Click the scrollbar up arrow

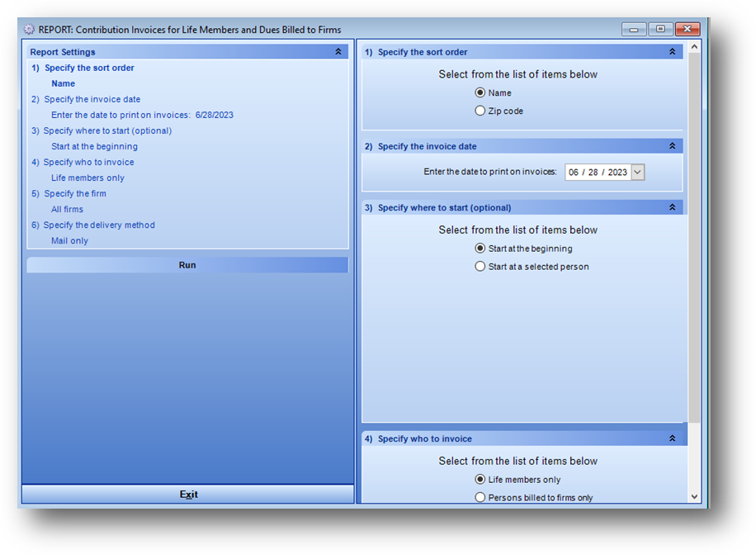coord(694,47)
